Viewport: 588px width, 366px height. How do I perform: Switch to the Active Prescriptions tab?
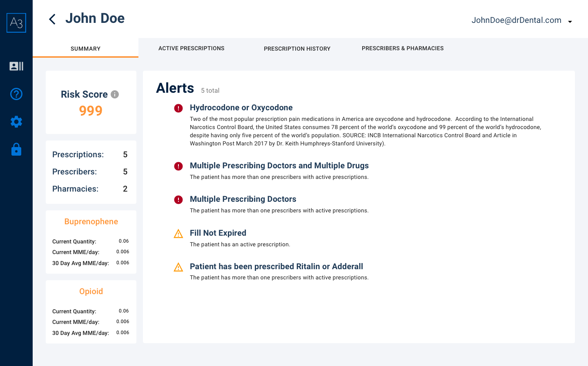192,48
